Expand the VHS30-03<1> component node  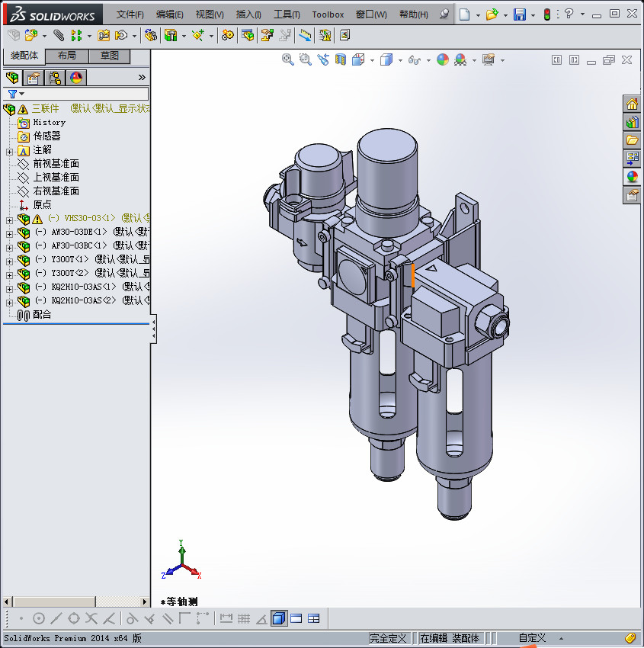pos(9,219)
